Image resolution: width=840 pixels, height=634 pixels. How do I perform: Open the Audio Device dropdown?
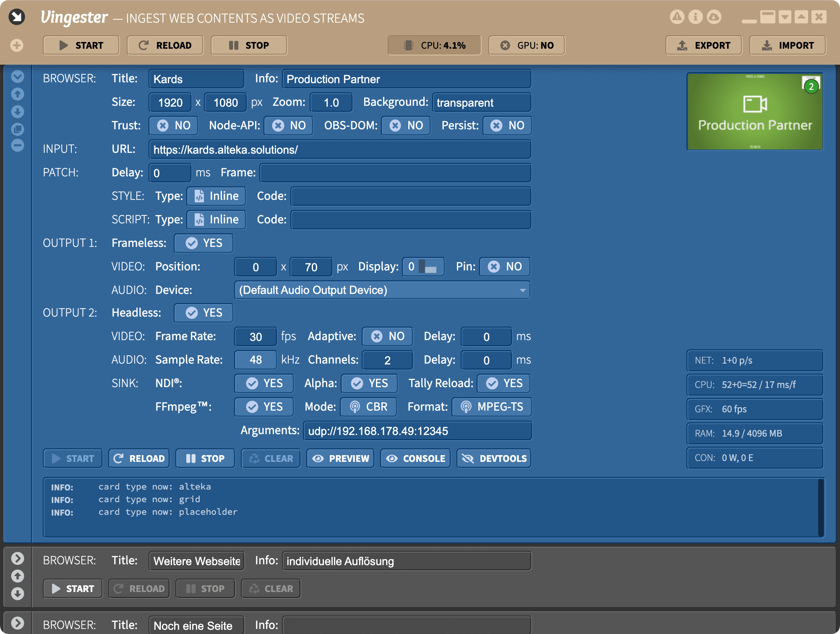coord(382,290)
